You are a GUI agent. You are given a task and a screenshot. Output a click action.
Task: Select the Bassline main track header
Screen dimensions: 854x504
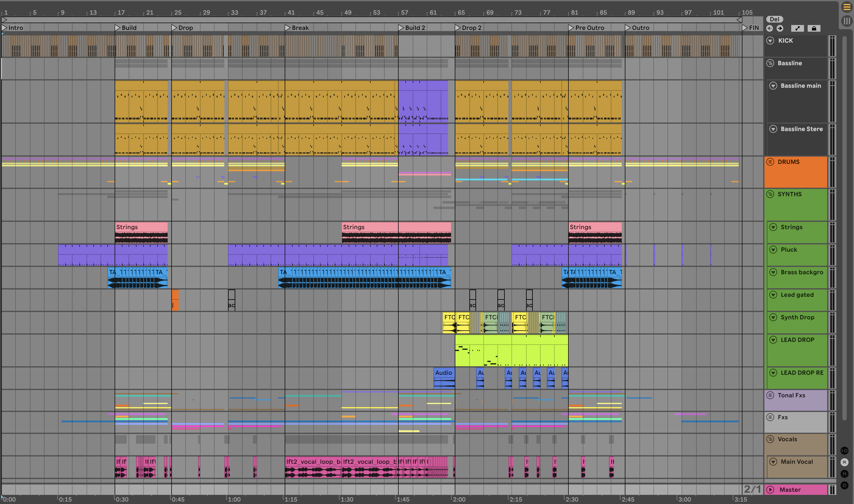pos(800,86)
